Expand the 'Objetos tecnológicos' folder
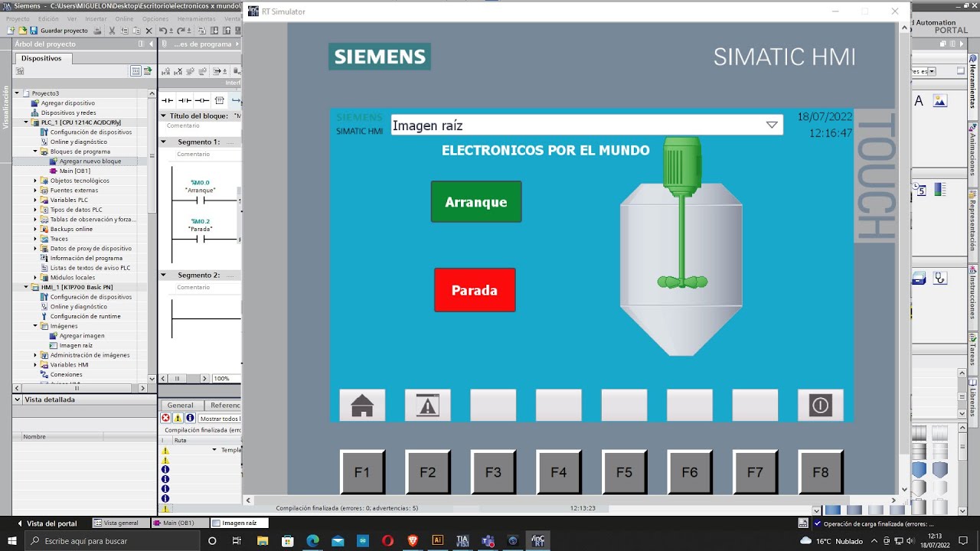This screenshot has width=980, height=551. pos(35,181)
